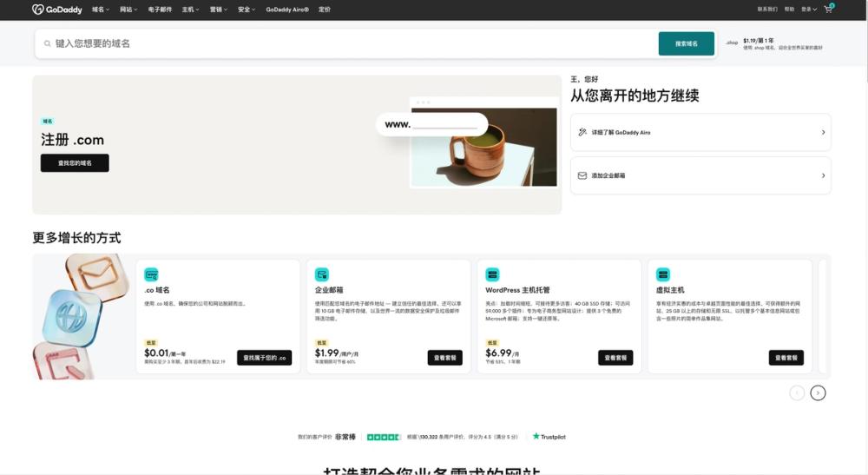Open the shopping cart icon
Screen dimensions: 868x475
point(829,9)
